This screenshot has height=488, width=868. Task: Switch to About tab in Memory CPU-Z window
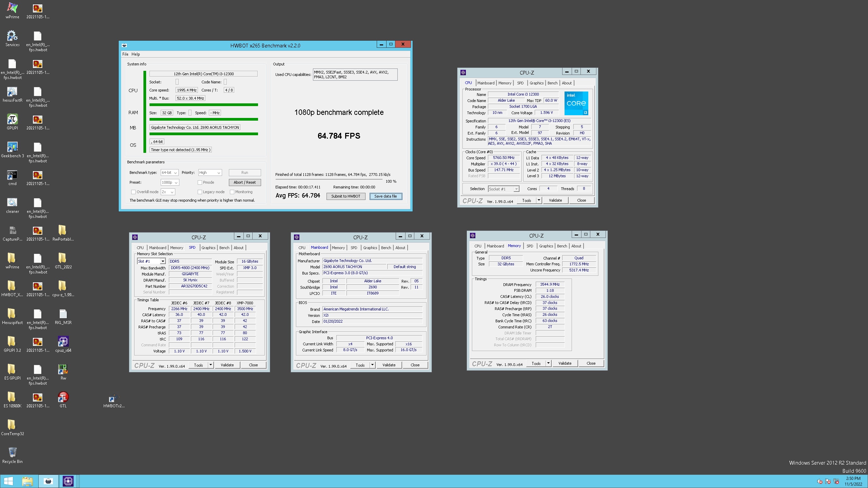tap(576, 246)
